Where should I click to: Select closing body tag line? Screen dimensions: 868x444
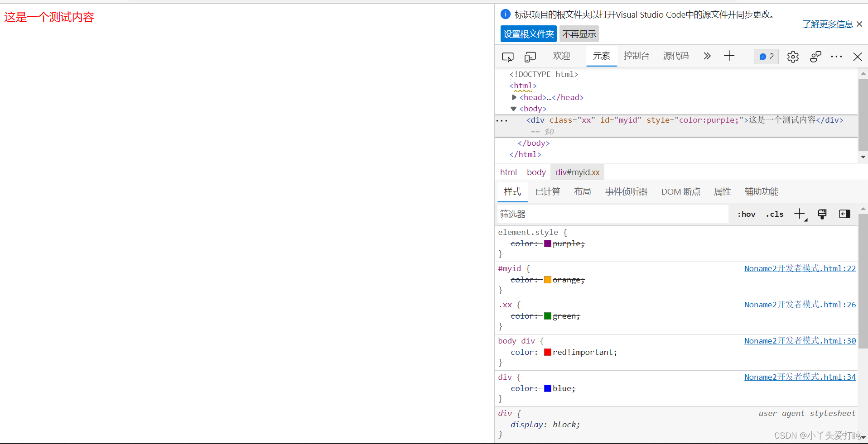pos(534,143)
